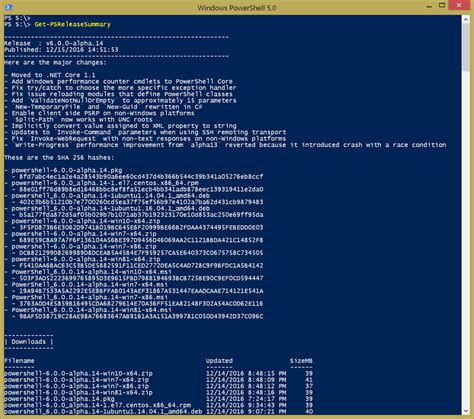
Task: Click win7-x64.zip row in Downloads table
Action: tap(159, 380)
